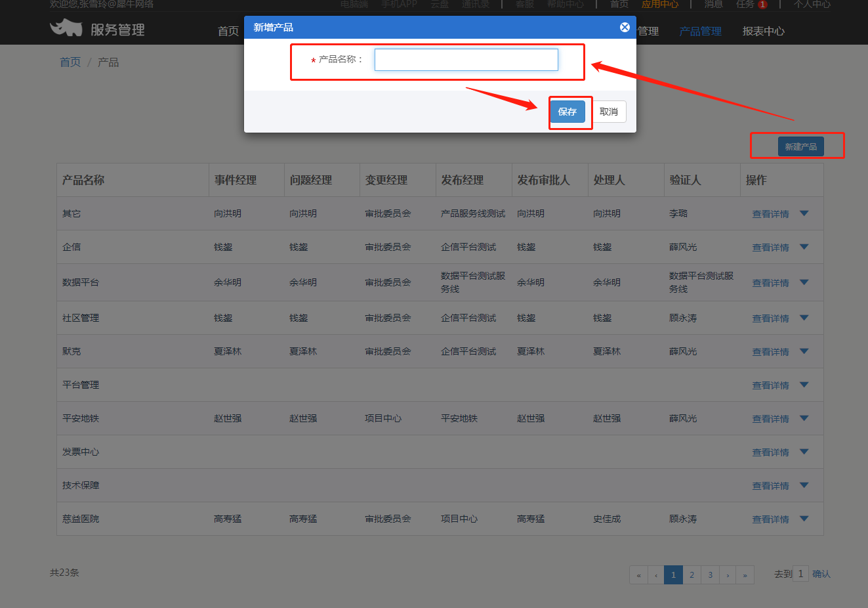Viewport: 868px width, 608px height.
Task: View details of 平台管理 product
Action: coord(770,385)
